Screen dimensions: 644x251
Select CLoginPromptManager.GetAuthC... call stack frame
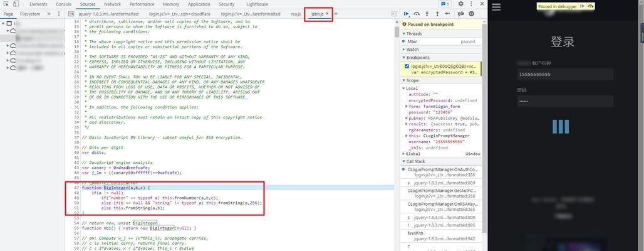441,193
